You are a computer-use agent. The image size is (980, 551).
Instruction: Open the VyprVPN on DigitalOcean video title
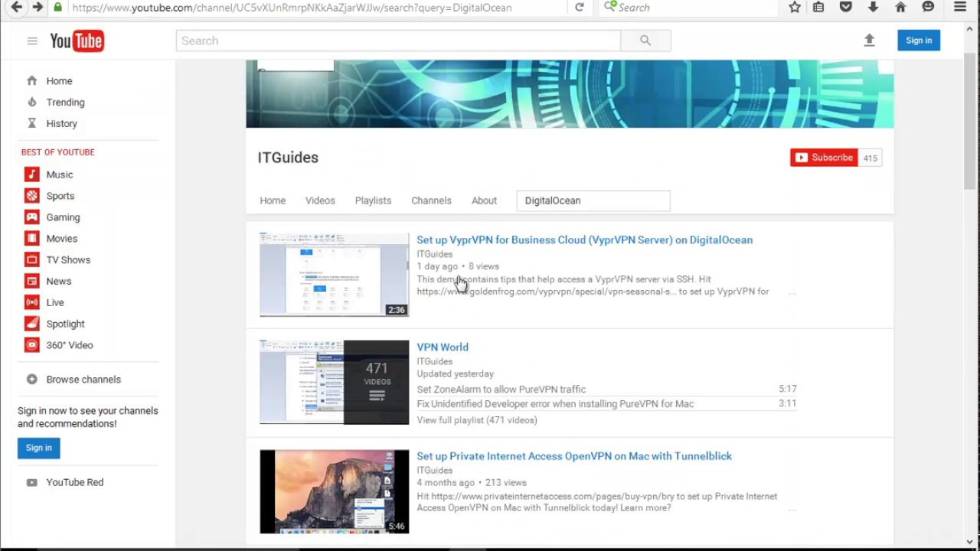[x=584, y=240]
